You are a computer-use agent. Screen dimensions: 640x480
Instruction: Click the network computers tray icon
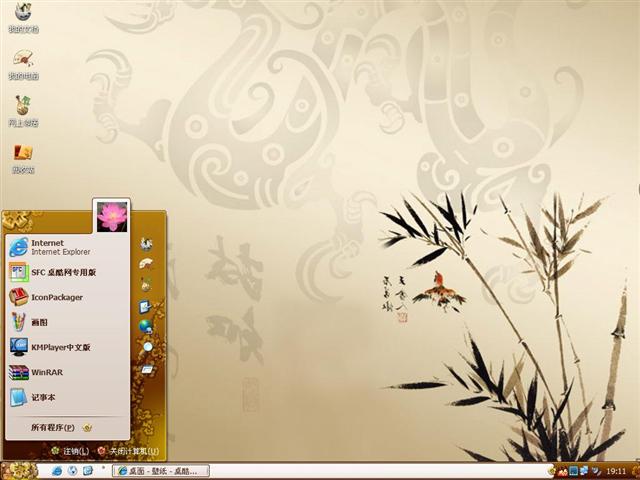[x=584, y=471]
